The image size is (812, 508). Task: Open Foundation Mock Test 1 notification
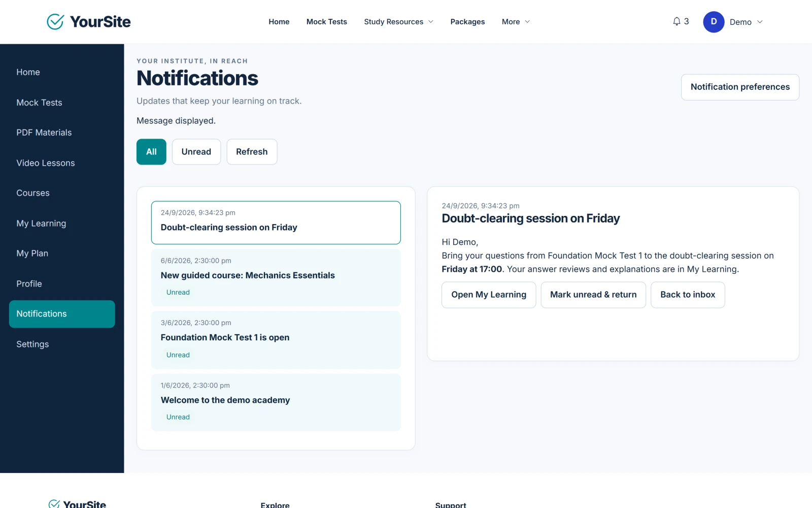pyautogui.click(x=276, y=340)
